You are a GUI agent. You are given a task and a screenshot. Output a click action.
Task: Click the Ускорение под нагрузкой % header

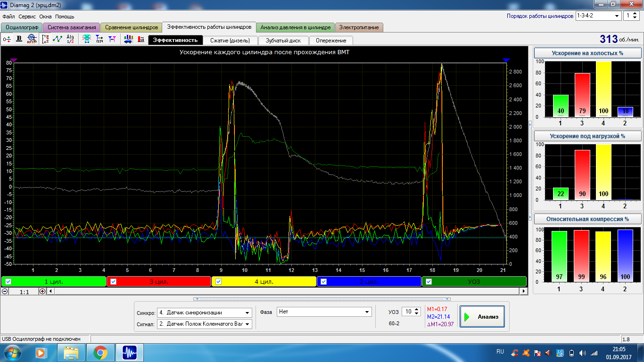click(x=587, y=136)
